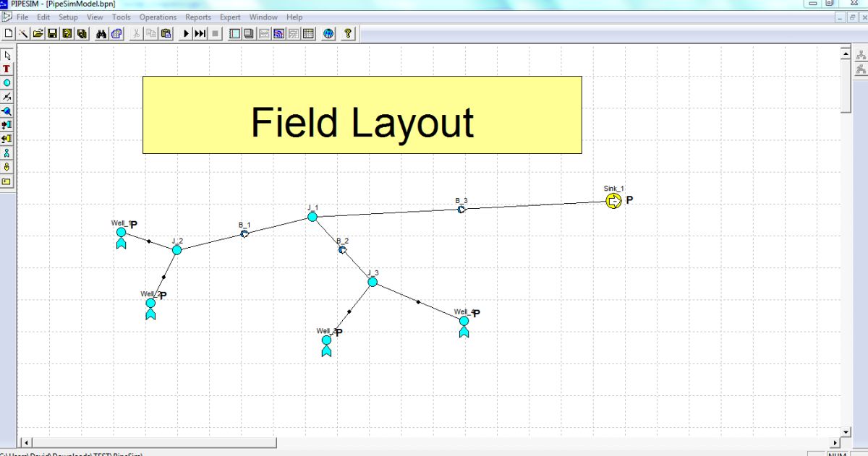This screenshot has width=868, height=456.
Task: Select junction J_1 on the network
Action: click(x=312, y=216)
